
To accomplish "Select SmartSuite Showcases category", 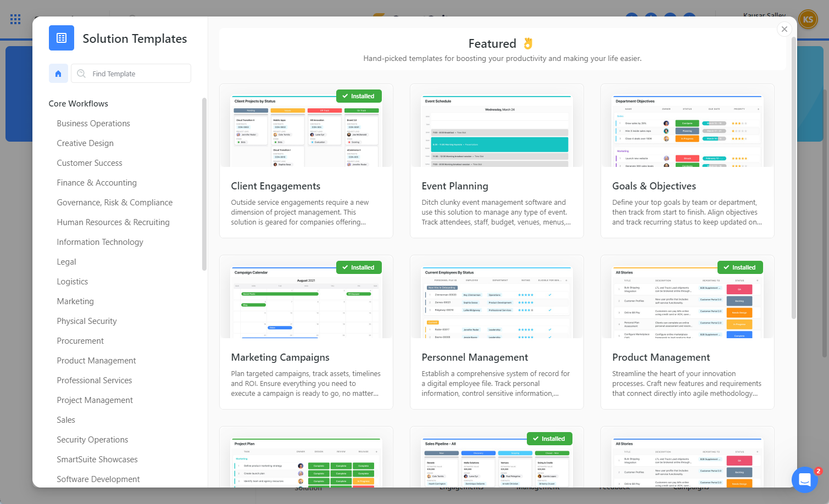I will pos(97,460).
